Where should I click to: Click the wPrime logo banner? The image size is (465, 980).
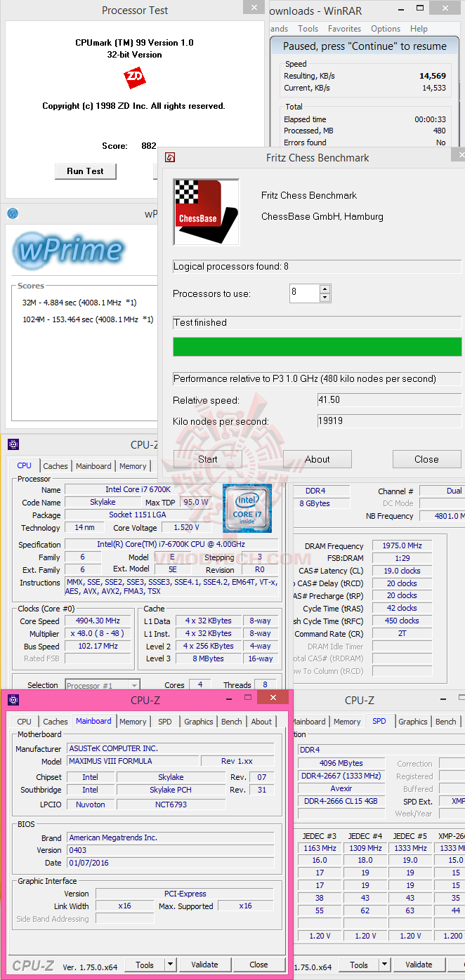(x=68, y=250)
